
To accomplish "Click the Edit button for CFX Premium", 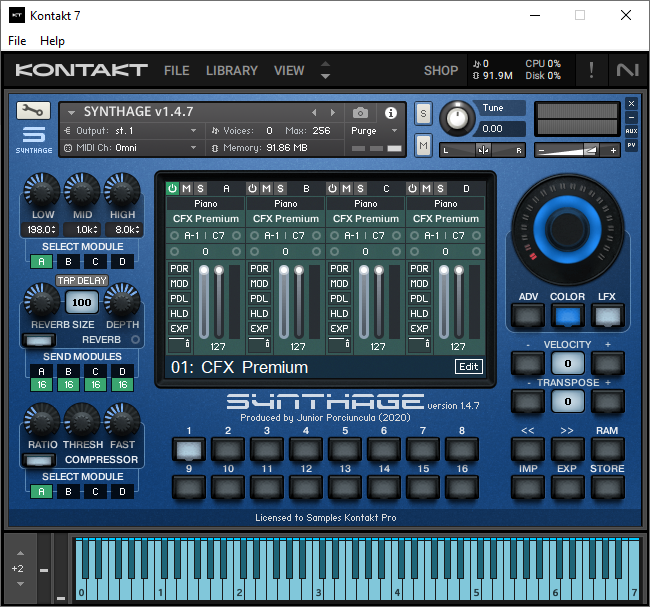I will tap(469, 367).
